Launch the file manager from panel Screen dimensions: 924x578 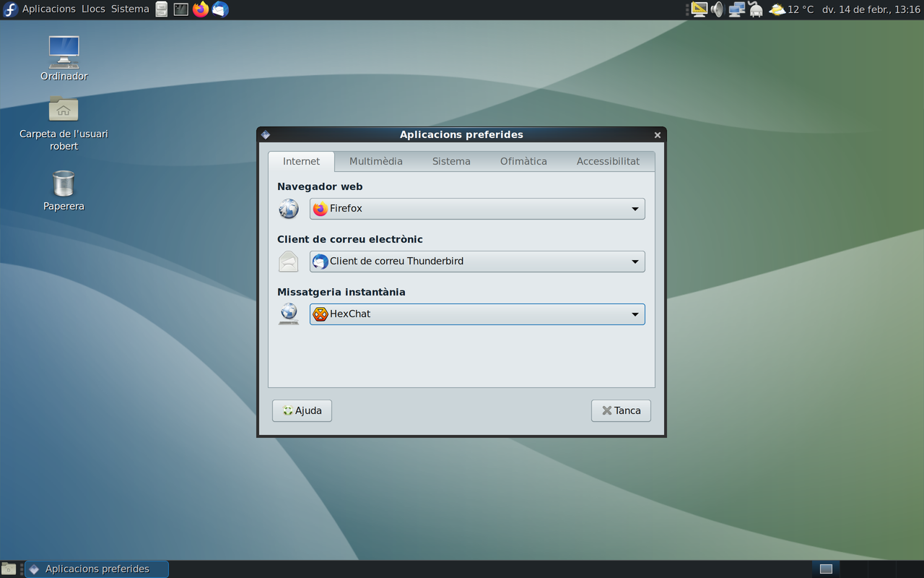coord(162,9)
